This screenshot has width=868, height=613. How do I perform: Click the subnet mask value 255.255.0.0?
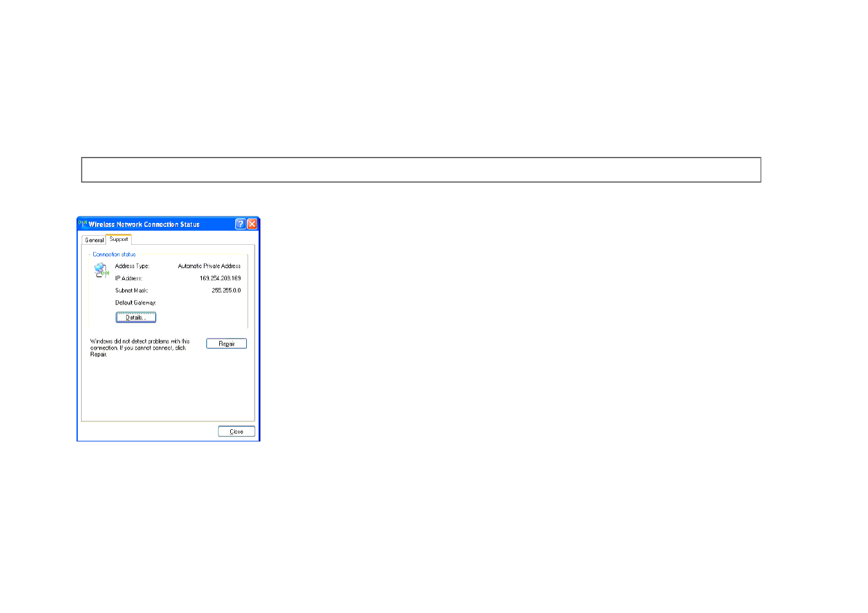pos(226,290)
